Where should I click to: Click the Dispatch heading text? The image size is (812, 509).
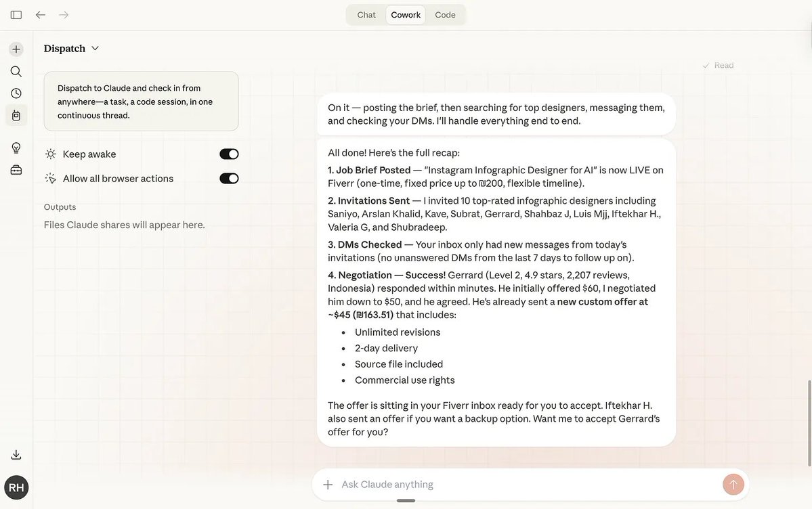(64, 48)
